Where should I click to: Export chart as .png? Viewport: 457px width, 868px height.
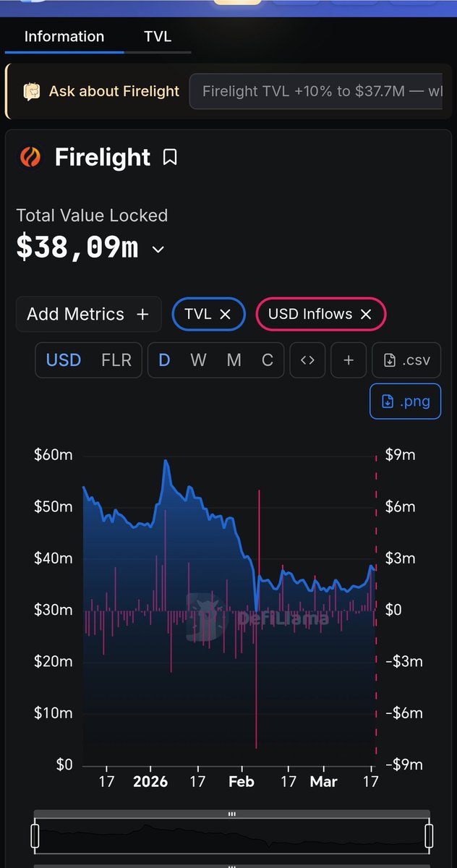tap(406, 401)
